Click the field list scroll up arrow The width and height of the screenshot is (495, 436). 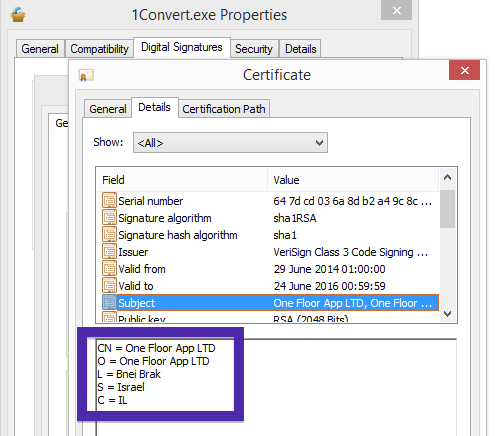click(x=448, y=177)
